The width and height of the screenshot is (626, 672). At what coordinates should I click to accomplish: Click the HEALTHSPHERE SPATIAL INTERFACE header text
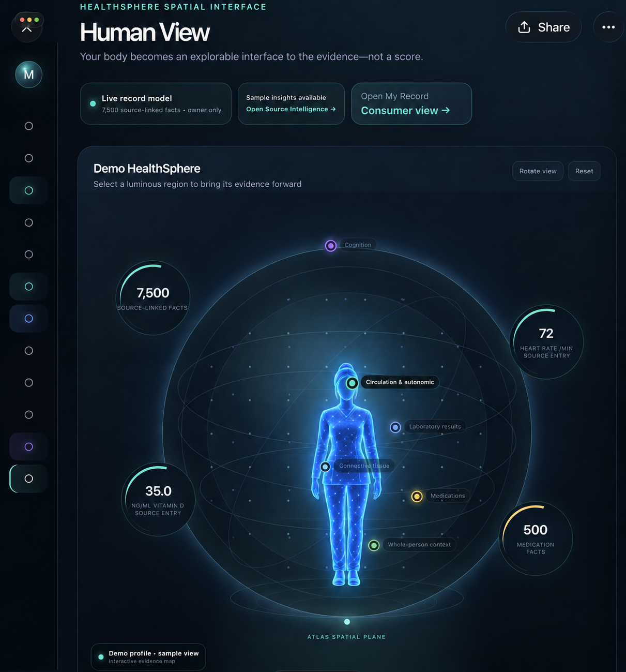pos(173,7)
